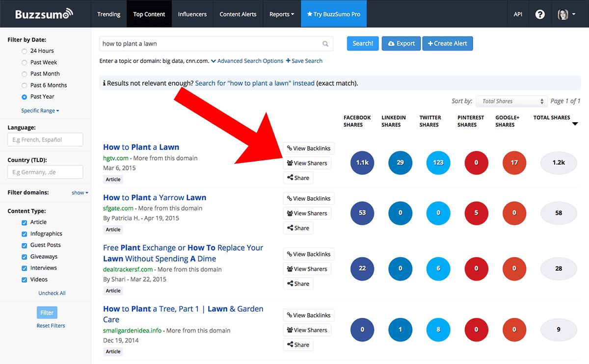The image size is (589, 364).
Task: Select the Past Year date filter
Action: [x=25, y=97]
